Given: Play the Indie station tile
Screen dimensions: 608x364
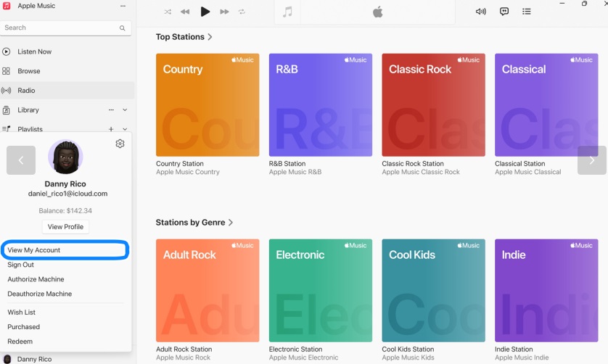Looking at the screenshot, I should [x=546, y=291].
